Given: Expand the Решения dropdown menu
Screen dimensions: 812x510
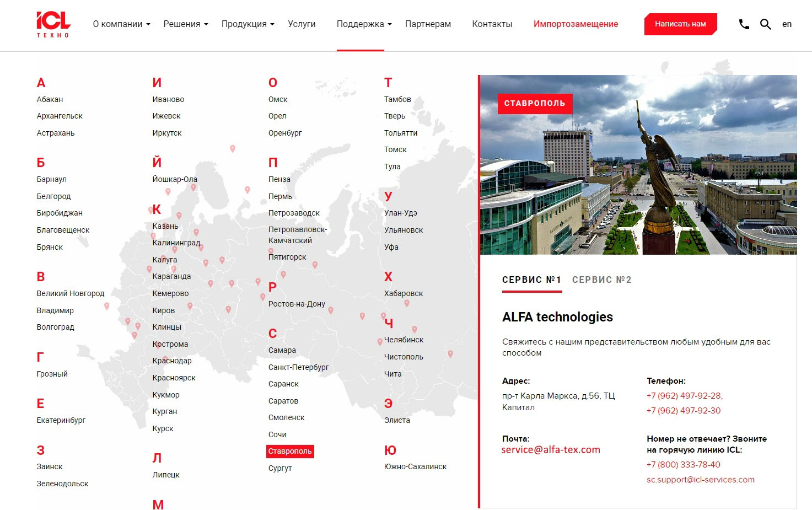Looking at the screenshot, I should (186, 24).
